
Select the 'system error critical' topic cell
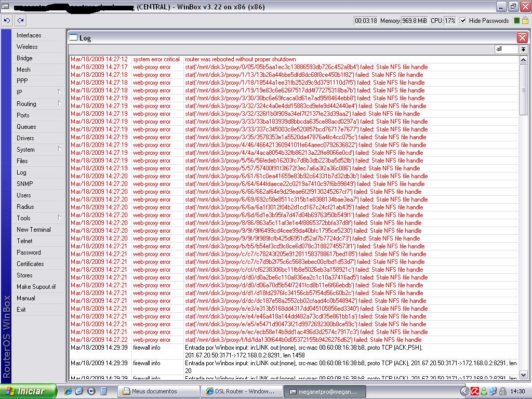[x=156, y=59]
